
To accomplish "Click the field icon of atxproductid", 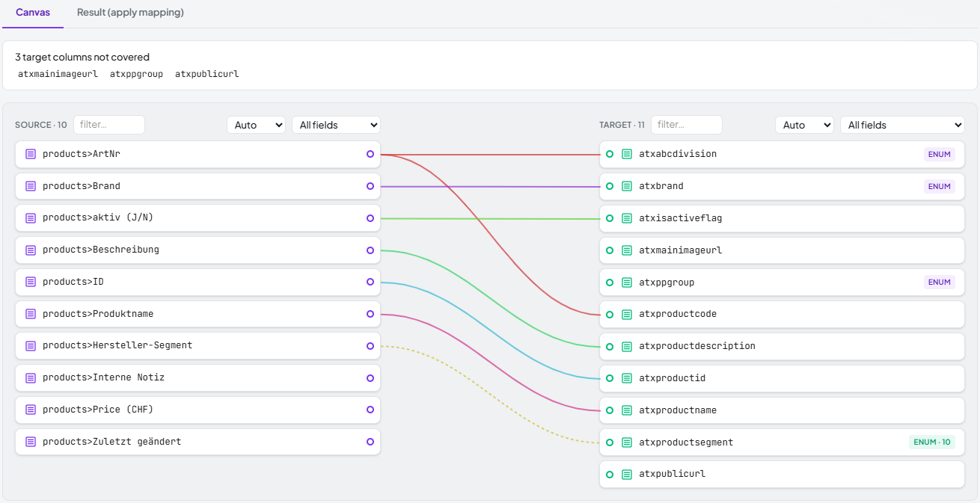I will coord(627,378).
